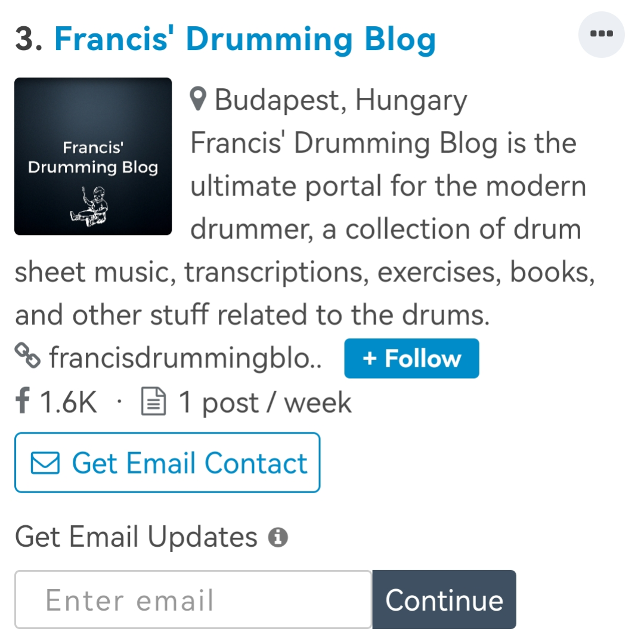Click the posts document icon
The image size is (644, 644).
click(153, 402)
